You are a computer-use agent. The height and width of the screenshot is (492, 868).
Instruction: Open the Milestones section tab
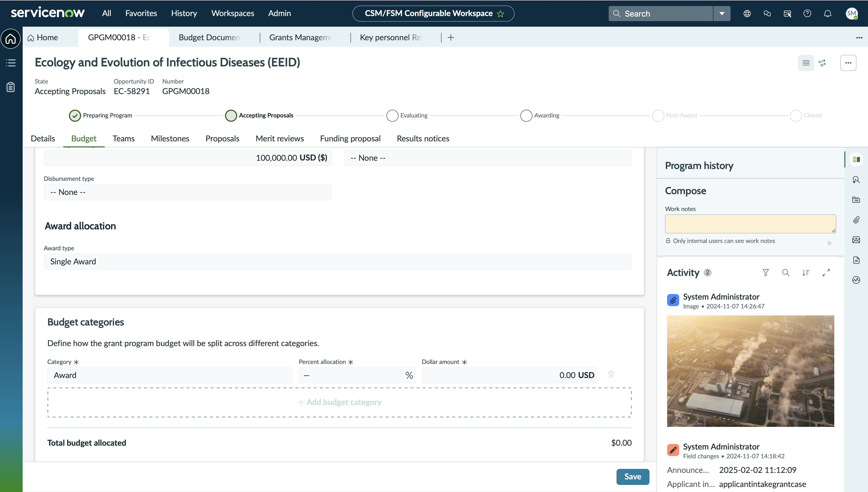point(170,139)
